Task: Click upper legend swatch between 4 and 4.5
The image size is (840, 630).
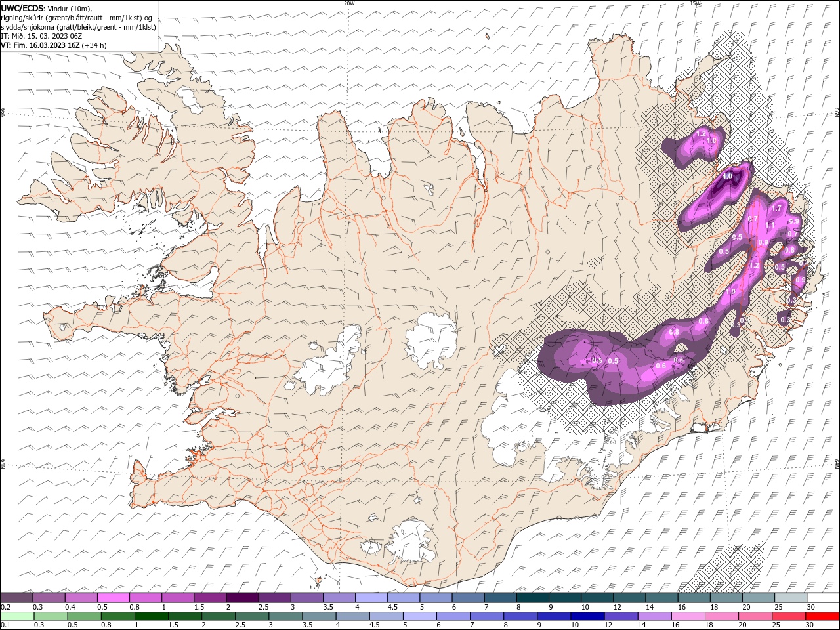Action: click(371, 598)
